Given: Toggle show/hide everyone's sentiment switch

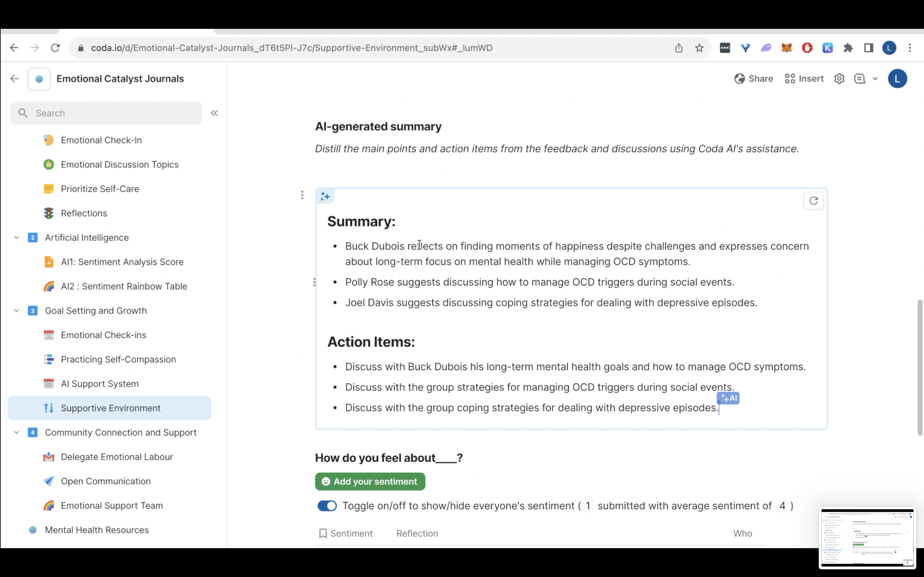Looking at the screenshot, I should click(327, 506).
